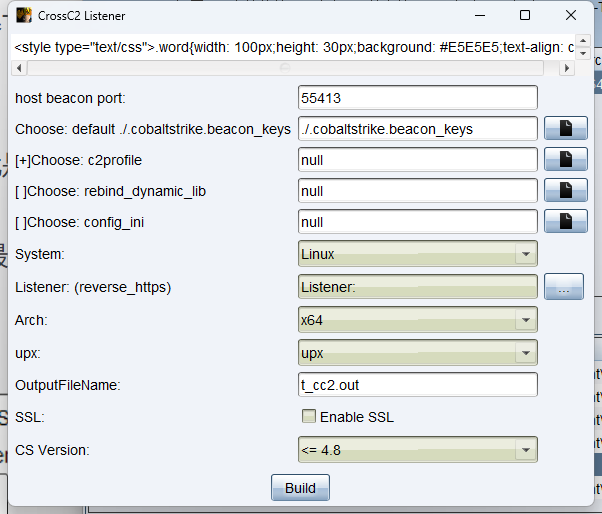
Task: Click the "SSL:" label
Action: (30, 417)
